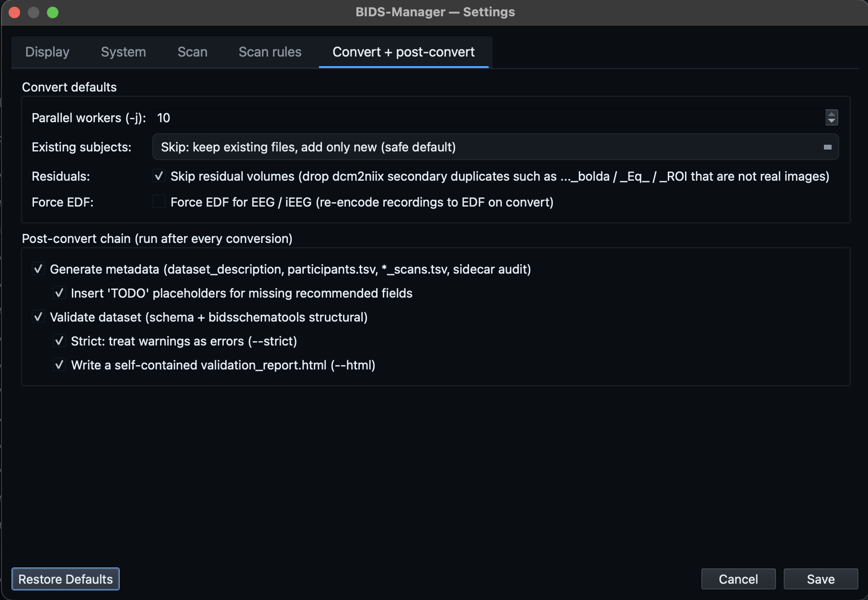Decrease parallel workers with down arrow

click(x=832, y=121)
